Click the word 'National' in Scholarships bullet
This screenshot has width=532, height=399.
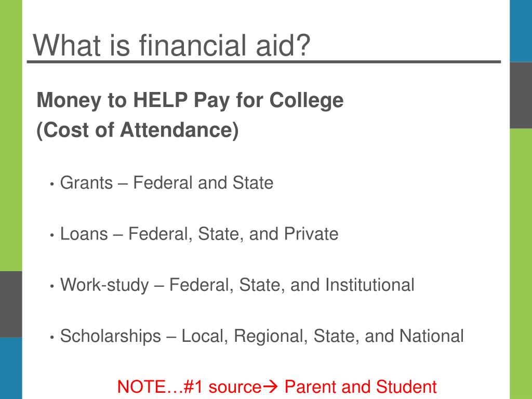point(432,336)
